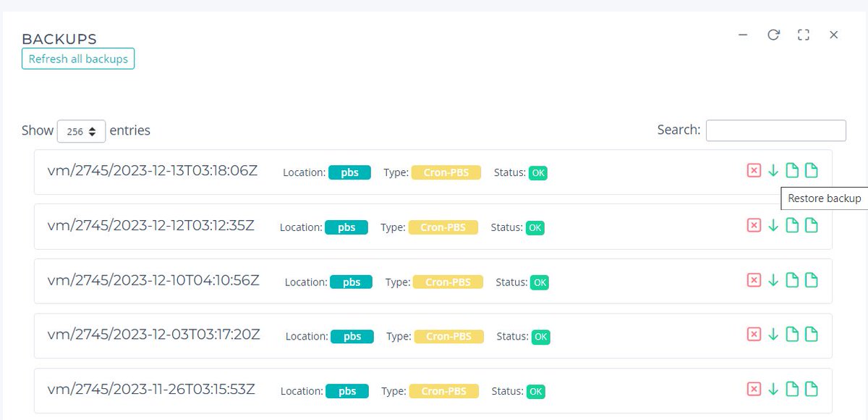Collapse the Backups panel with minus icon
Viewport: 868px width, 420px height.
tap(743, 35)
